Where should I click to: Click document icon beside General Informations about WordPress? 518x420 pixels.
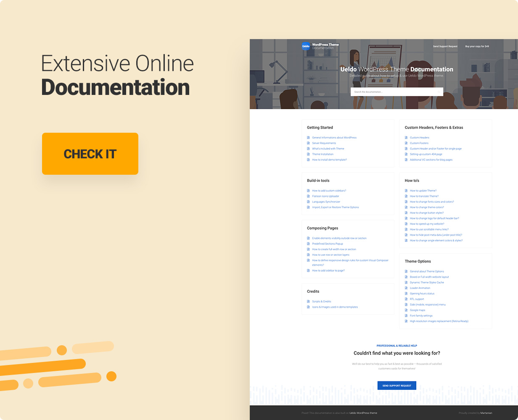click(308, 138)
